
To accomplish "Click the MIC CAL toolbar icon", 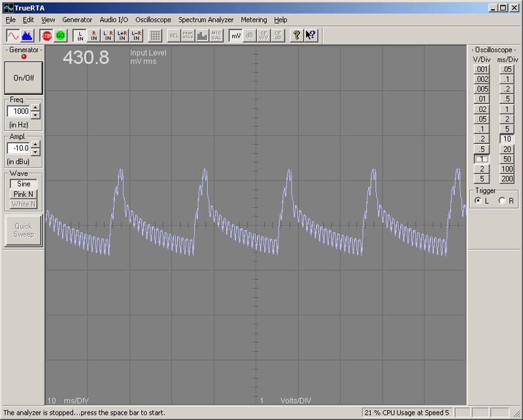I will (x=216, y=35).
